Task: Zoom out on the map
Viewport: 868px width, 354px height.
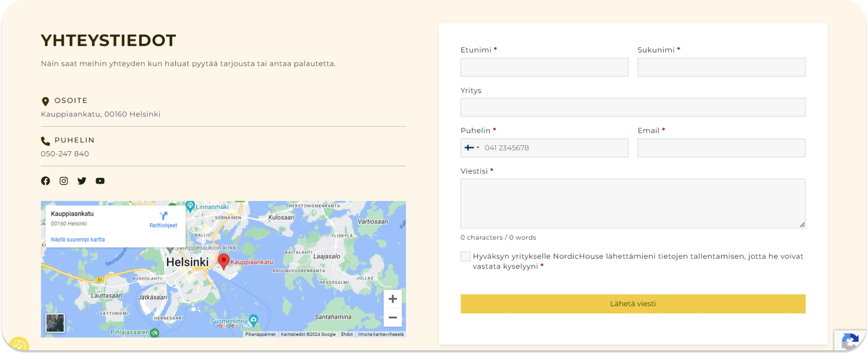Action: tap(392, 317)
